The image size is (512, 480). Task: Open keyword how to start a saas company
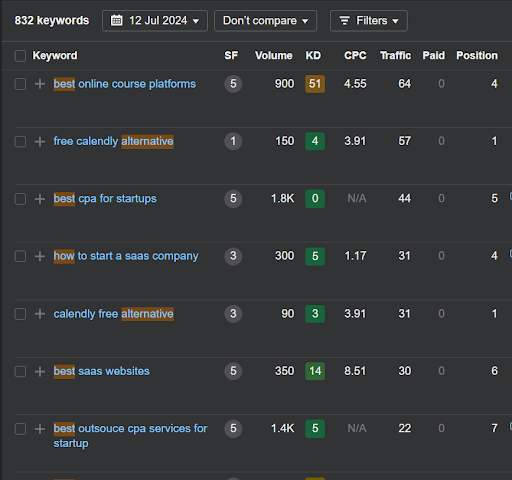pyautogui.click(x=126, y=256)
